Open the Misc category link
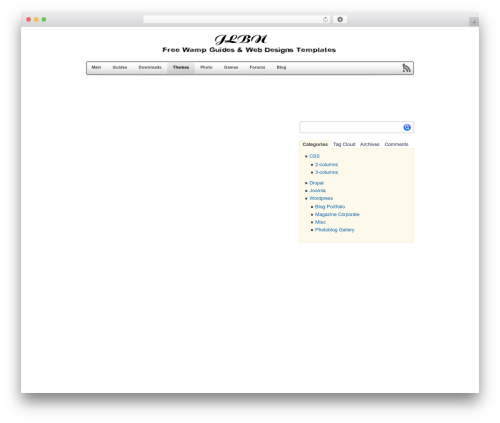This screenshot has height=423, width=500. coord(320,222)
